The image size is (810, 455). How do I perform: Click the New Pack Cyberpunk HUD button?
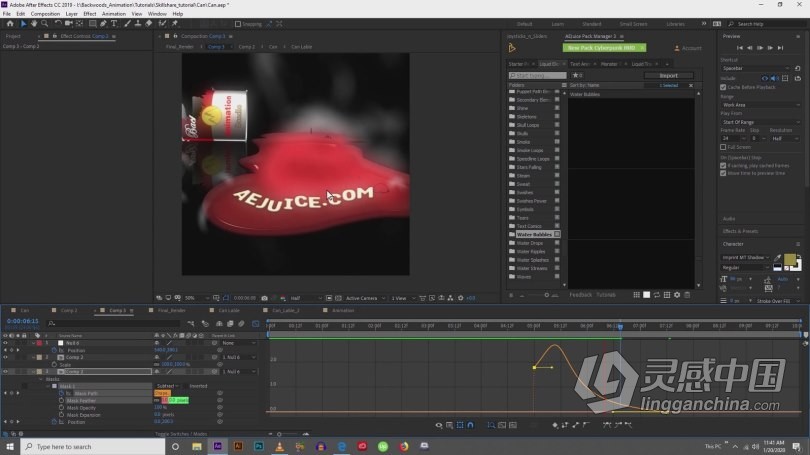click(604, 48)
